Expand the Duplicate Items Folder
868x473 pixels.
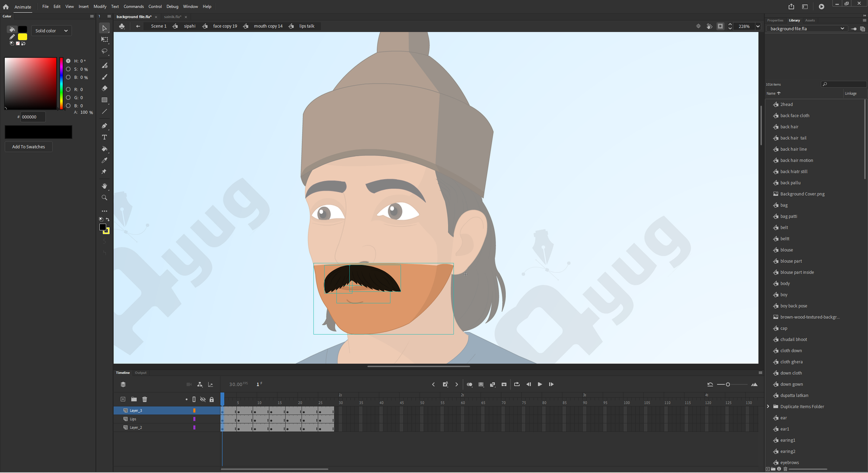(768, 406)
